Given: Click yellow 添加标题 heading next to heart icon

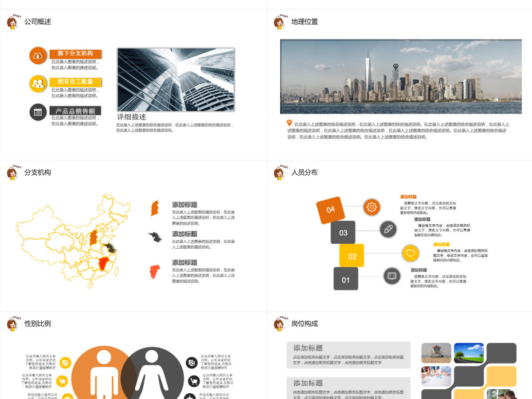Looking at the screenshot, I should tap(441, 245).
